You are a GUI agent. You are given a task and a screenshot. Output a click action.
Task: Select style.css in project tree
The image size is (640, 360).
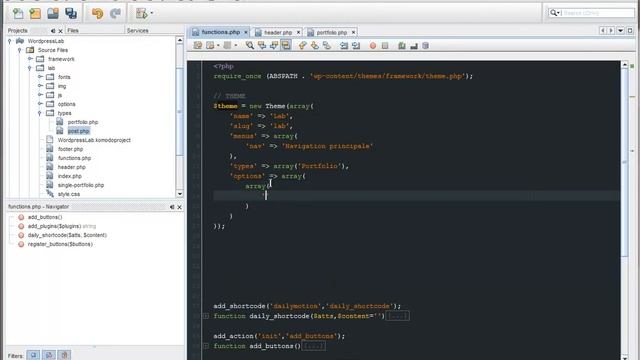[69, 194]
